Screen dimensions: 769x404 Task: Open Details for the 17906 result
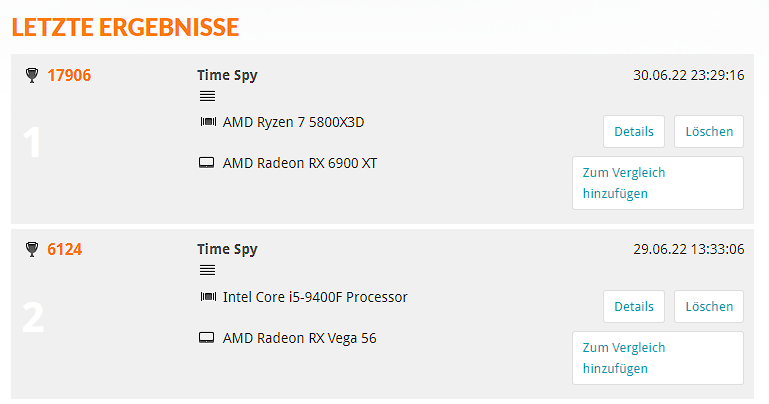tap(634, 131)
